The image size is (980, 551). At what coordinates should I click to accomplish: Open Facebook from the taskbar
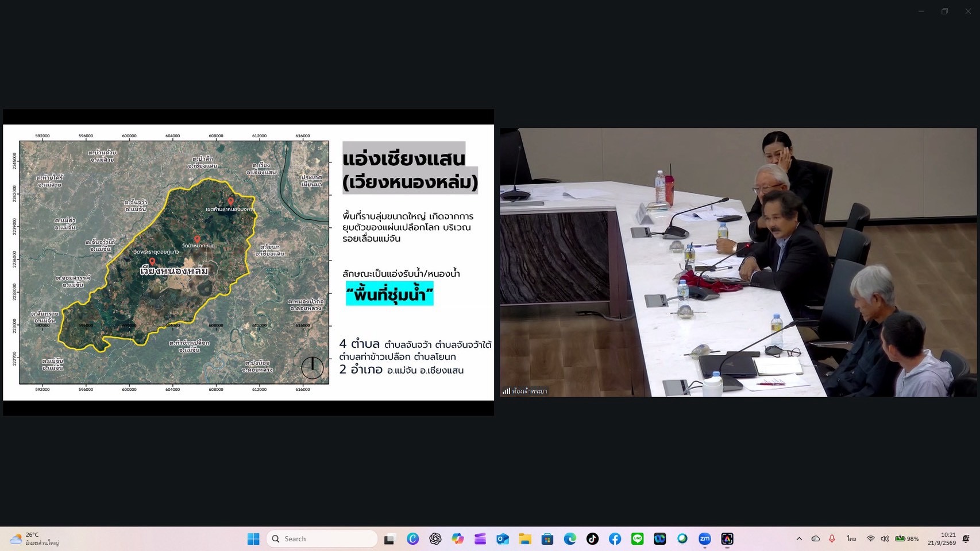(615, 539)
